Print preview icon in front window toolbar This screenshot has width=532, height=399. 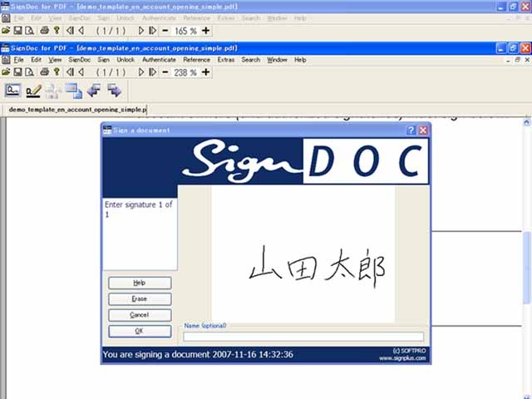(x=30, y=72)
